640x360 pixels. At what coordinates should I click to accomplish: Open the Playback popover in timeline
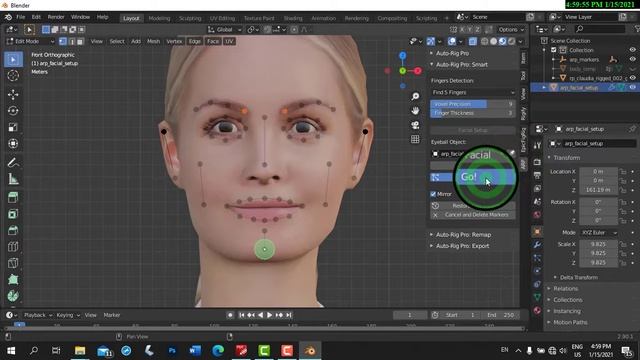(x=38, y=315)
